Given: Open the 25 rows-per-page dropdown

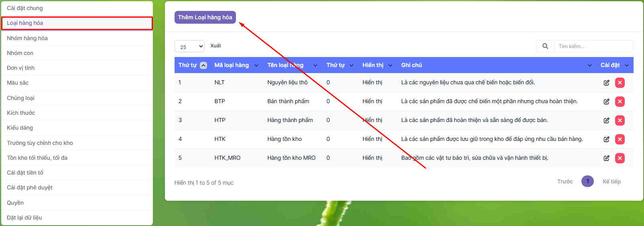Looking at the screenshot, I should (x=189, y=47).
